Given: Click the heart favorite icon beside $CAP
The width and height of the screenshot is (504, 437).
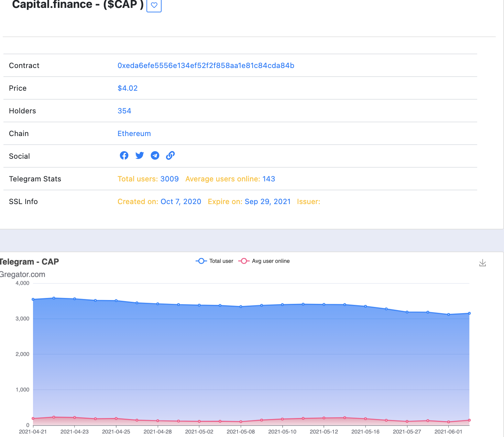Looking at the screenshot, I should click(154, 5).
